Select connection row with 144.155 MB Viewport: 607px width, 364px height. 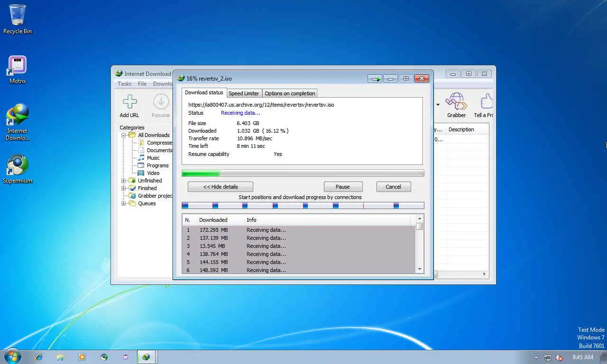pyautogui.click(x=299, y=262)
